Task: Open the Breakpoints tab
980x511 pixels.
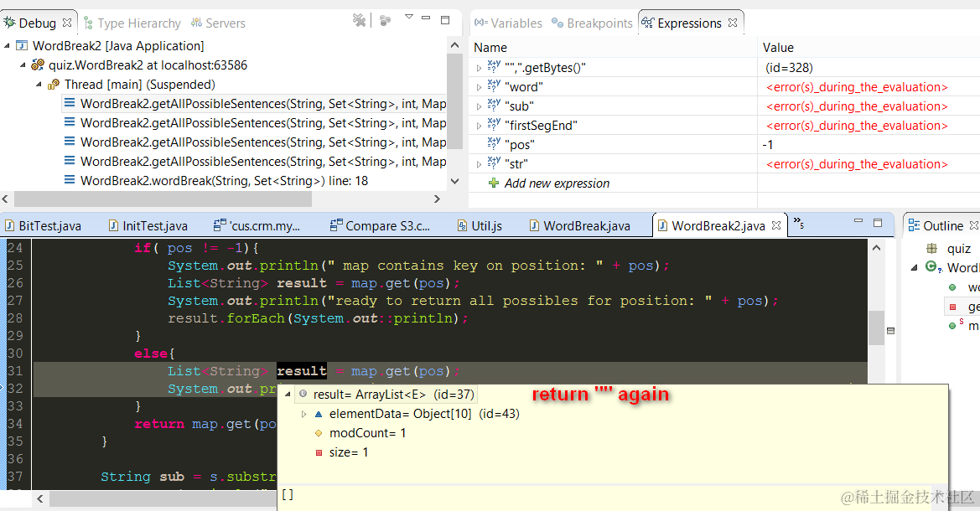Action: click(592, 23)
